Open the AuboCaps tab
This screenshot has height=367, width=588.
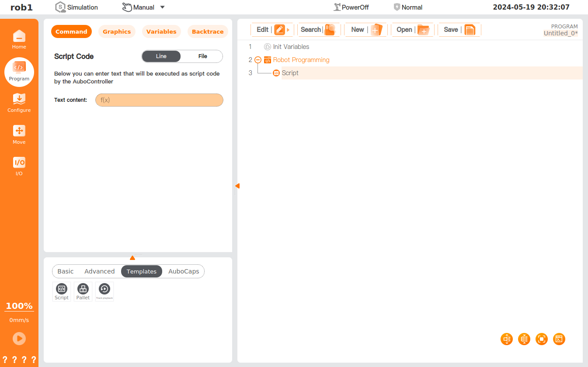(184, 271)
